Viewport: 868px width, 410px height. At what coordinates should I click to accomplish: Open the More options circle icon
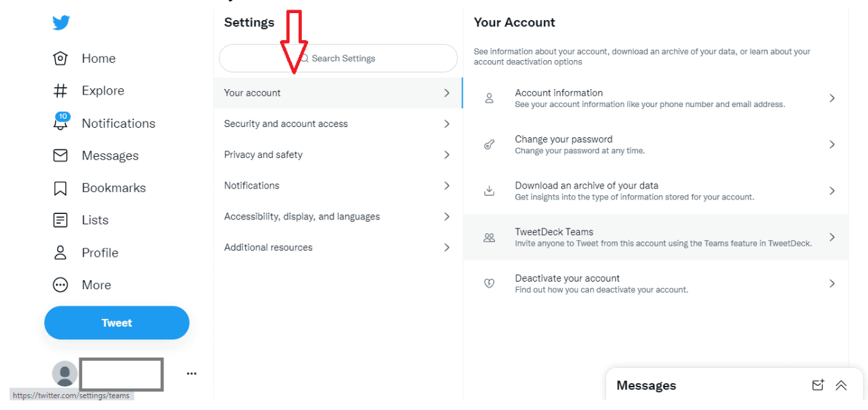[61, 284]
